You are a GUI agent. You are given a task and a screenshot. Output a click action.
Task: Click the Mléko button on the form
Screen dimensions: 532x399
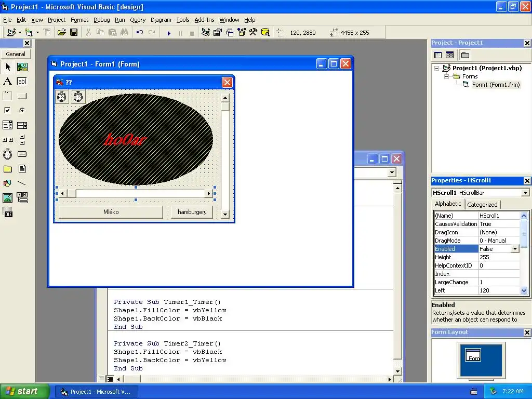pos(111,212)
